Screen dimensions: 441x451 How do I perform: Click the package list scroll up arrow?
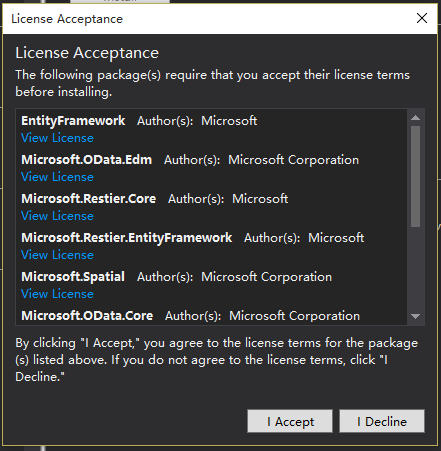tap(415, 118)
